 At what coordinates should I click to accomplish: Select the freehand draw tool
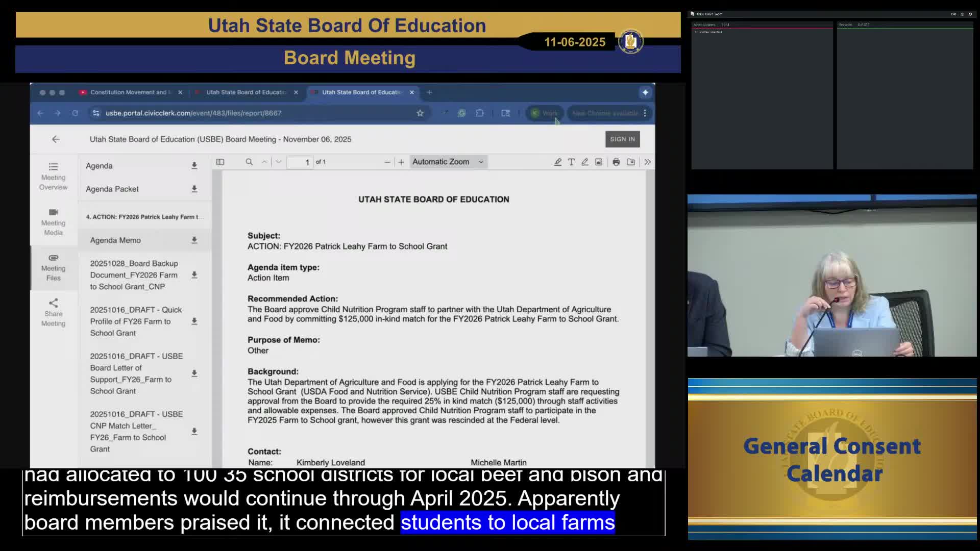point(585,162)
